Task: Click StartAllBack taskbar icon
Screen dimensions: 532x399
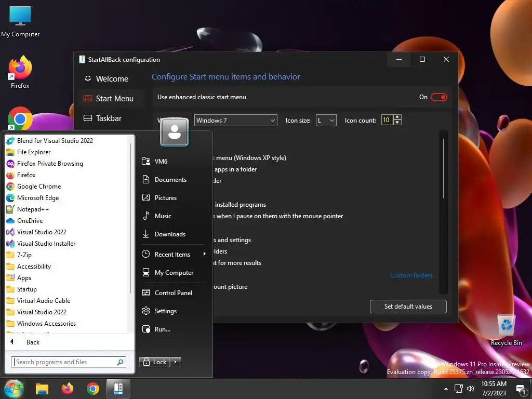Action: (x=118, y=389)
